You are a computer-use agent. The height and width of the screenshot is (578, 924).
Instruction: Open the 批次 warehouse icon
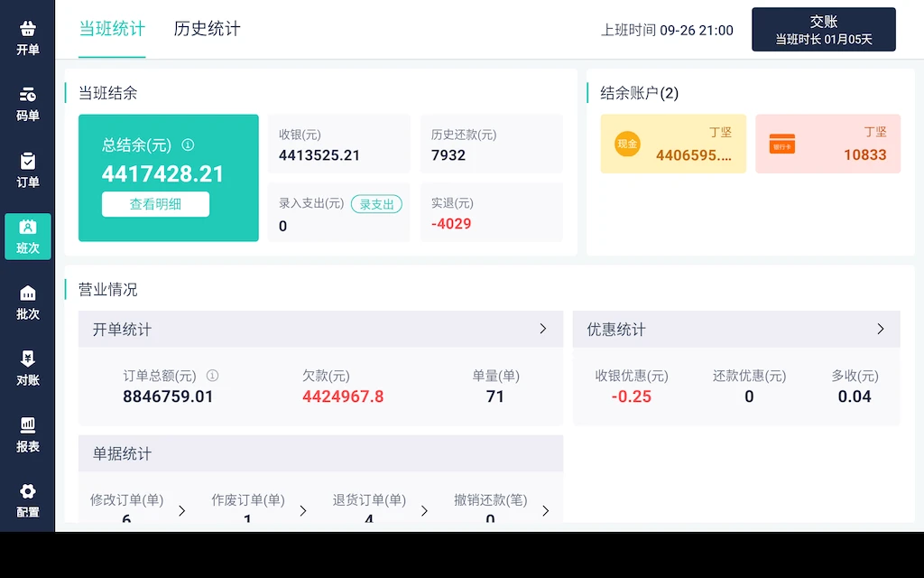[x=28, y=294]
